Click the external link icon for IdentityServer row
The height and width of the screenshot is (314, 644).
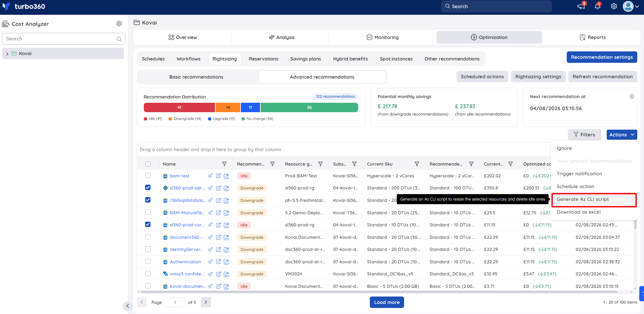[x=218, y=250]
